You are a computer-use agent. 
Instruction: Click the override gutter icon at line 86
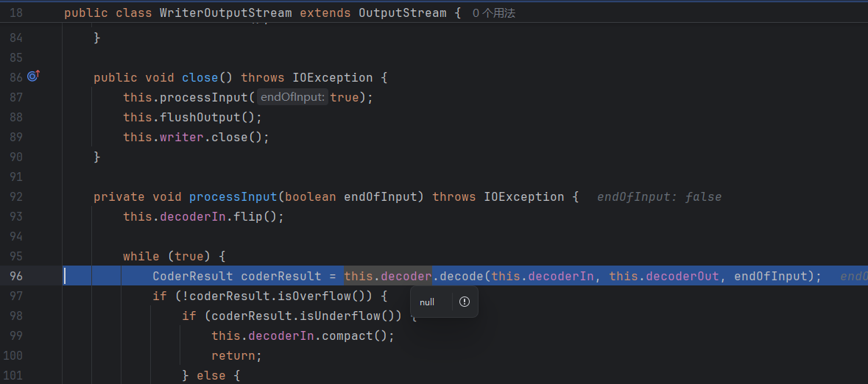(x=33, y=77)
